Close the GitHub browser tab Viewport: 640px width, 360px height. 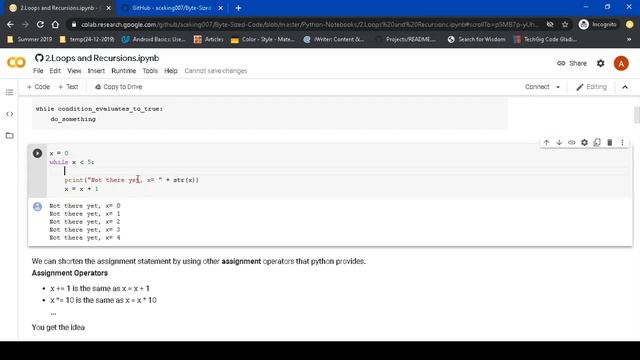point(220,8)
